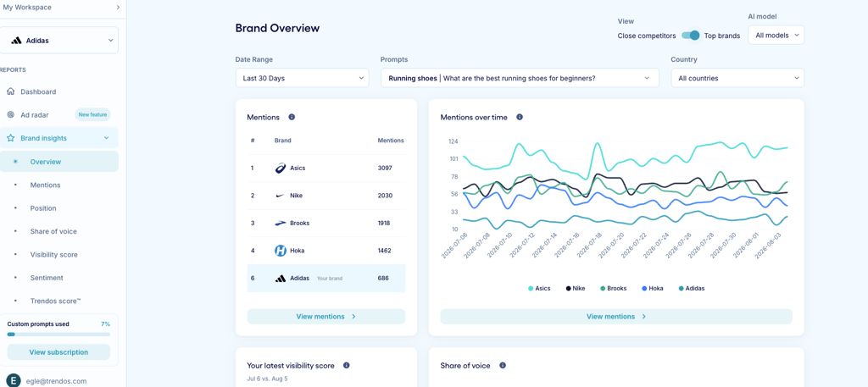Go to Mentions in sidebar menu
Image resolution: width=868 pixels, height=387 pixels.
46,185
